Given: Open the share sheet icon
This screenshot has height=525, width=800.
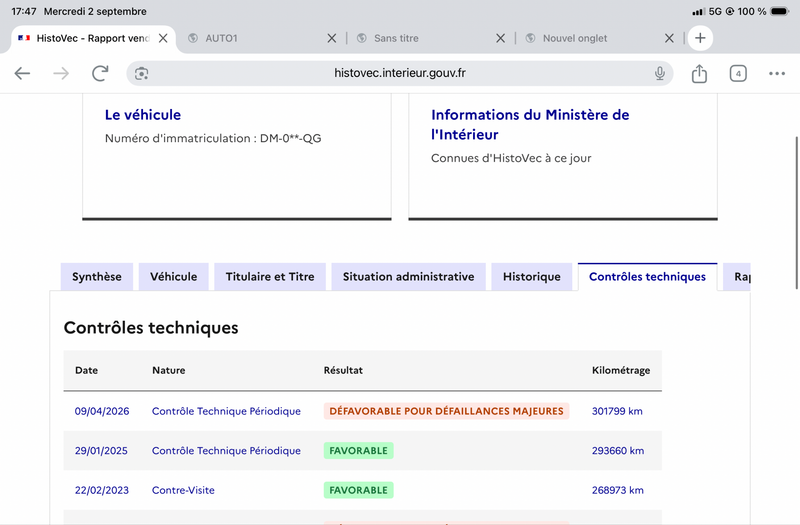Looking at the screenshot, I should pos(699,73).
